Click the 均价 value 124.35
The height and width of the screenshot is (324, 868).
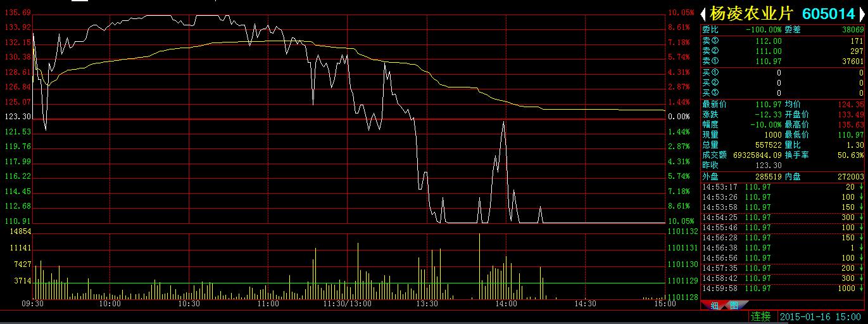[851, 104]
